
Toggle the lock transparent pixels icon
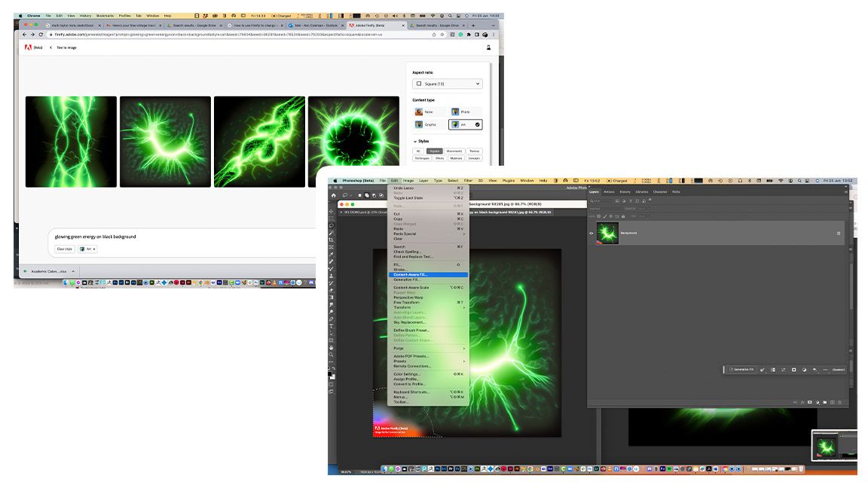click(x=599, y=216)
